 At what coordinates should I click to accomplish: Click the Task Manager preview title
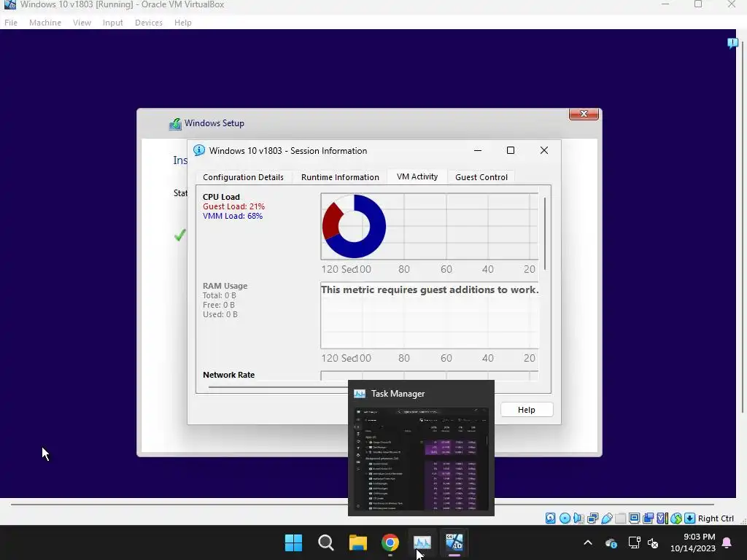coord(398,394)
